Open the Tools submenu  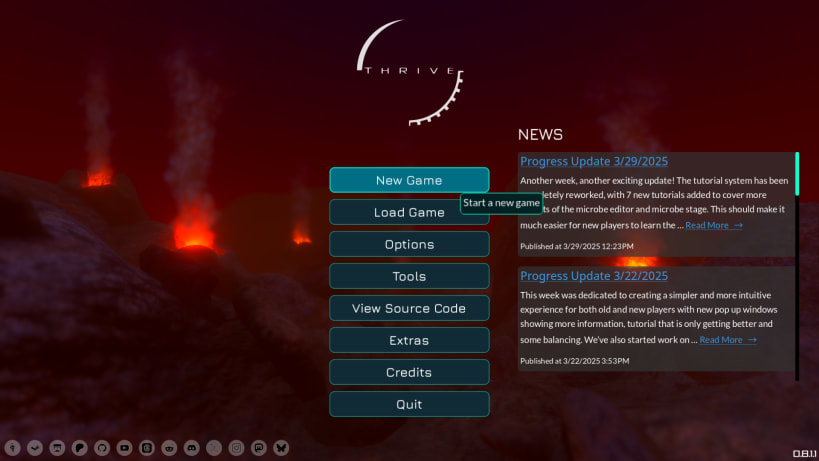(409, 276)
